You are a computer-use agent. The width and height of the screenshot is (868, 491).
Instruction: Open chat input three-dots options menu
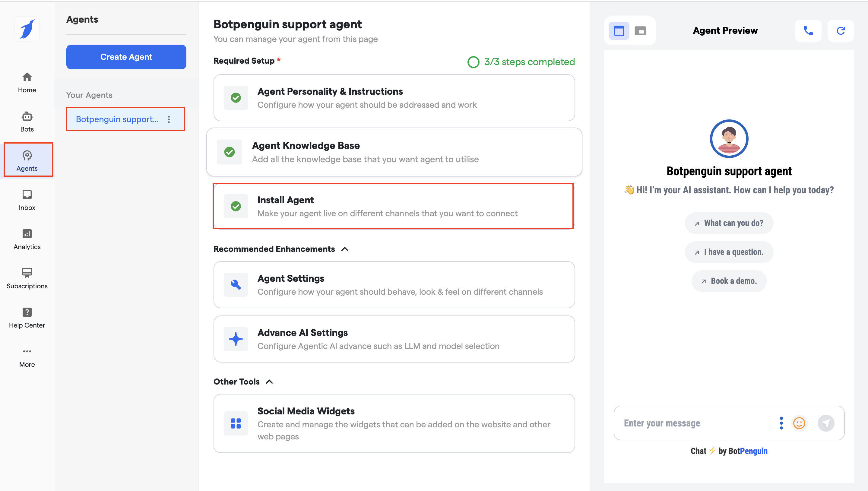point(781,423)
